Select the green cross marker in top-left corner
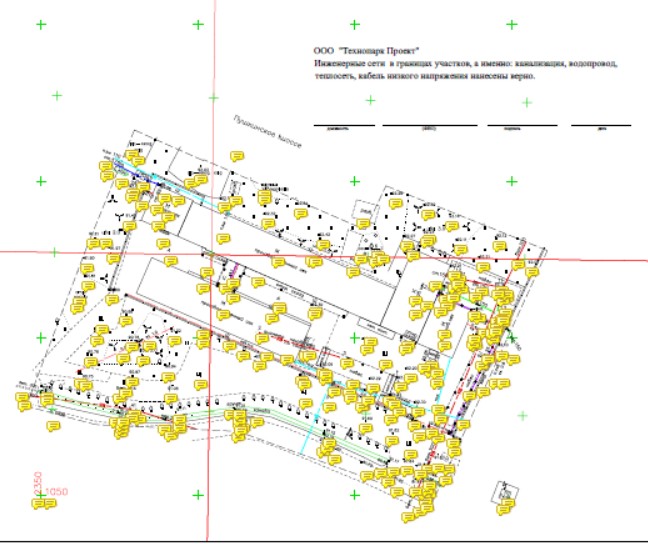This screenshot has width=648, height=544. point(41,24)
